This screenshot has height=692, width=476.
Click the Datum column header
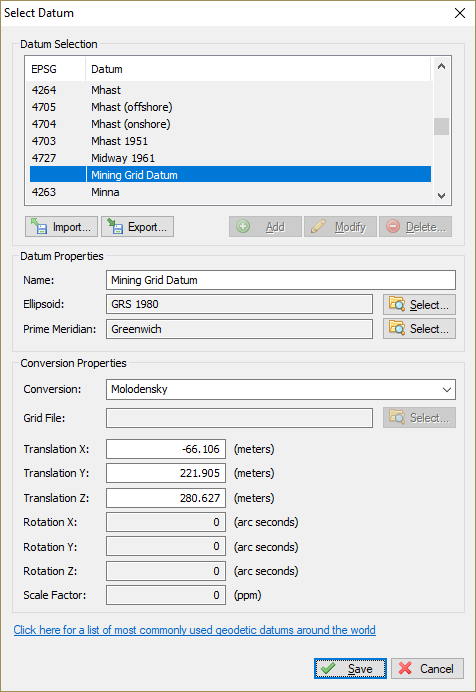click(258, 69)
